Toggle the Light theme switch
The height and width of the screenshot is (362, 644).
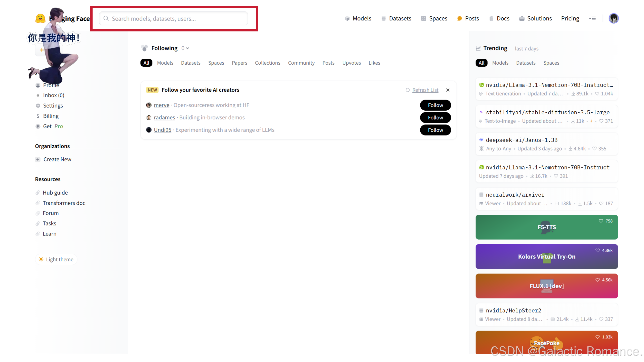tap(56, 259)
